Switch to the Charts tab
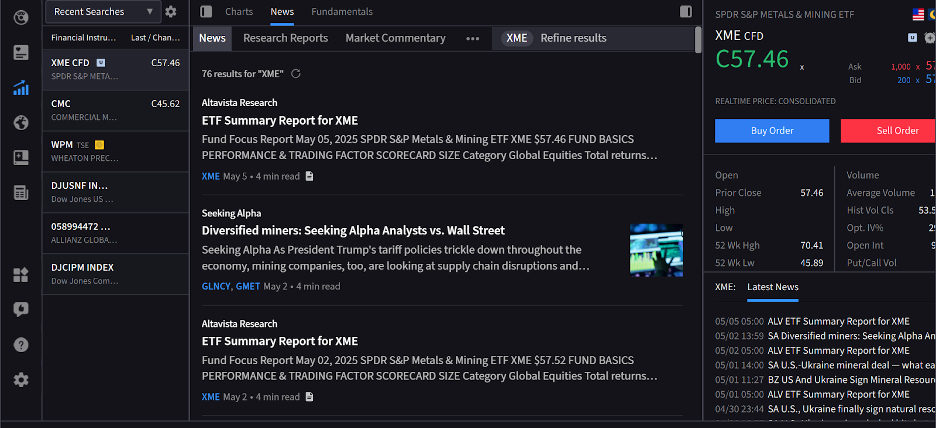936x428 pixels. pyautogui.click(x=239, y=11)
